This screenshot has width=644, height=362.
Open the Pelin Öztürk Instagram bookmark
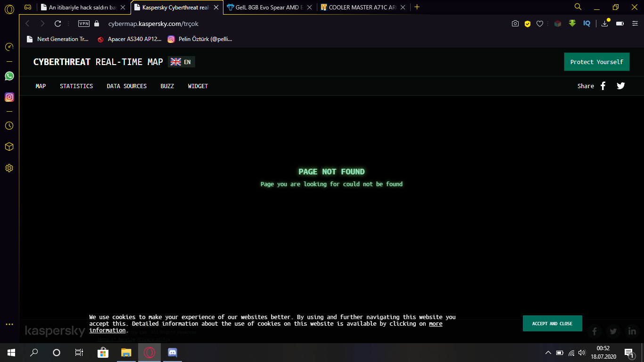200,39
